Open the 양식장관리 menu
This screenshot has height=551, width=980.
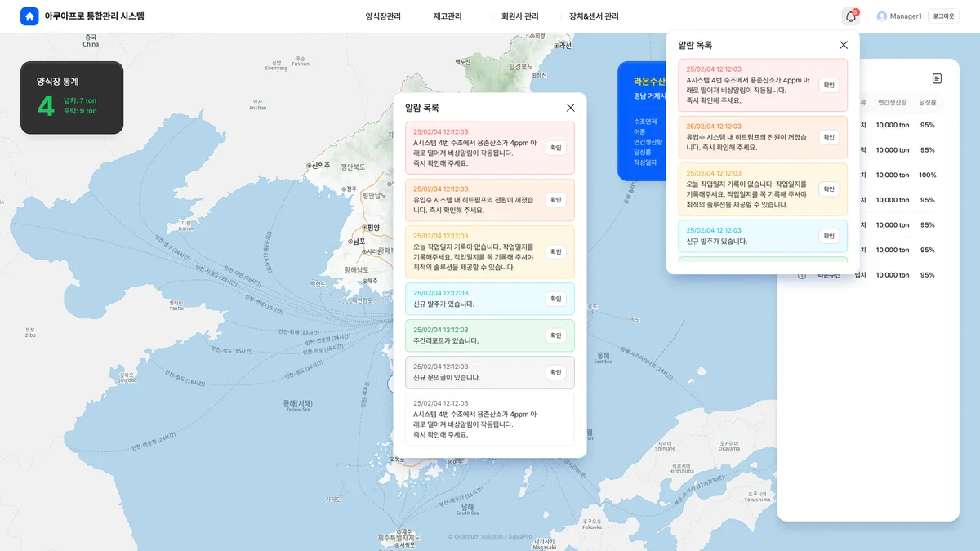[x=383, y=16]
